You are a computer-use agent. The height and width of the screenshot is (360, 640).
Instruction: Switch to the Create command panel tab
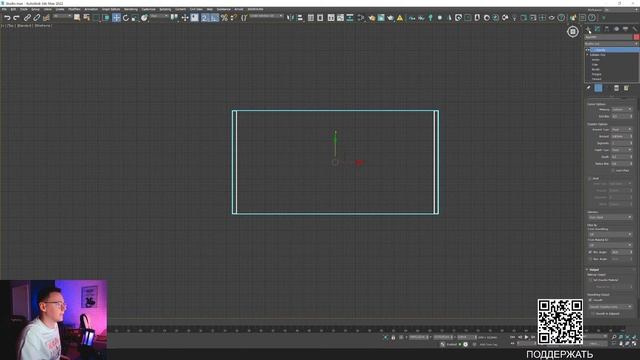[588, 29]
